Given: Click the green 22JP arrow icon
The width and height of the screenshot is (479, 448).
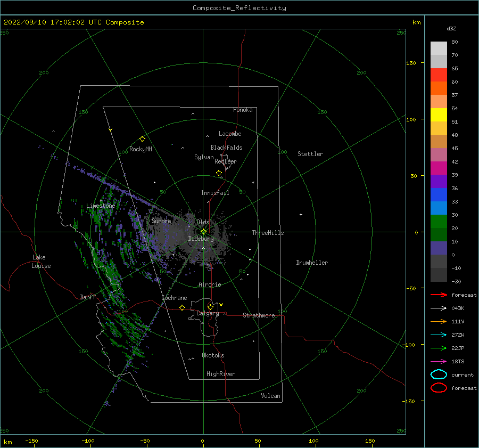Looking at the screenshot, I should tap(439, 348).
